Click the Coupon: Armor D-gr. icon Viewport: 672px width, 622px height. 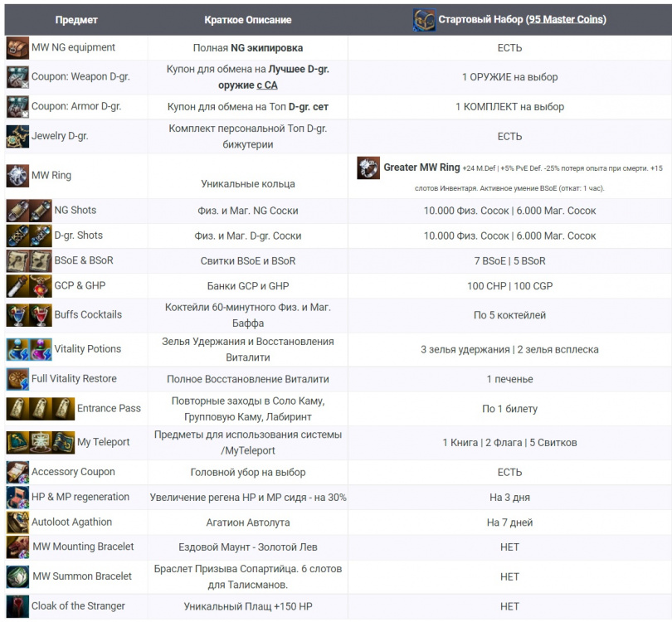click(17, 107)
